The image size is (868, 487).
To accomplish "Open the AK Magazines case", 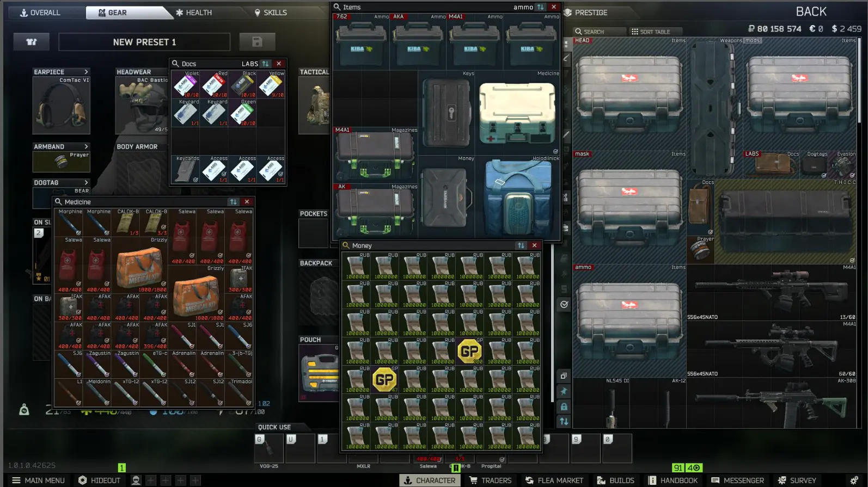I will pyautogui.click(x=375, y=211).
